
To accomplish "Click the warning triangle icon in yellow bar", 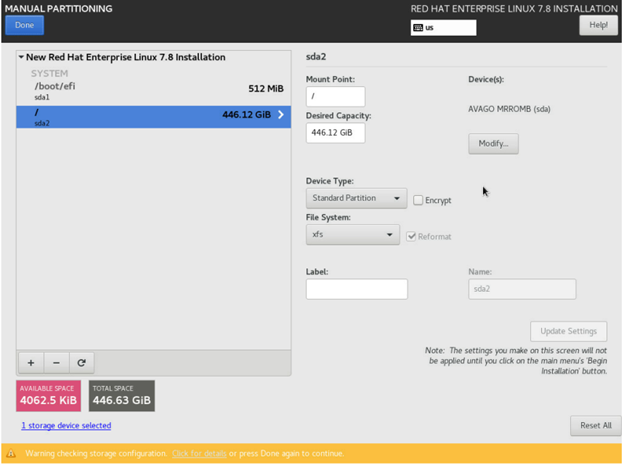I will (x=11, y=454).
